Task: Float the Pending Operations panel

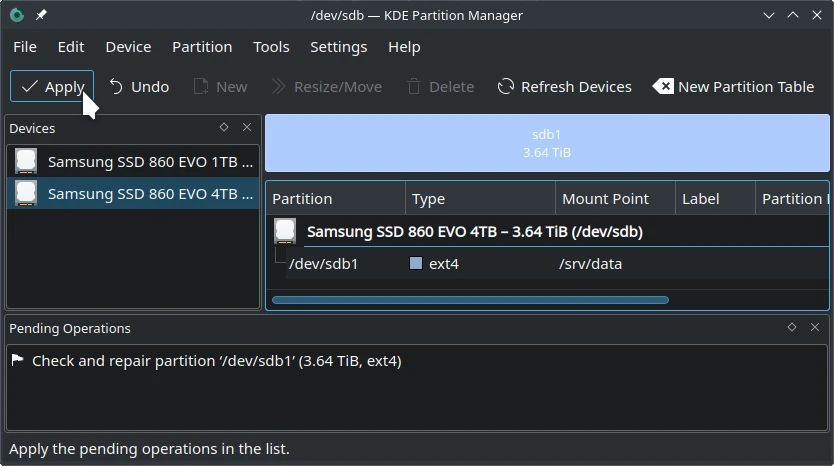Action: coord(792,328)
